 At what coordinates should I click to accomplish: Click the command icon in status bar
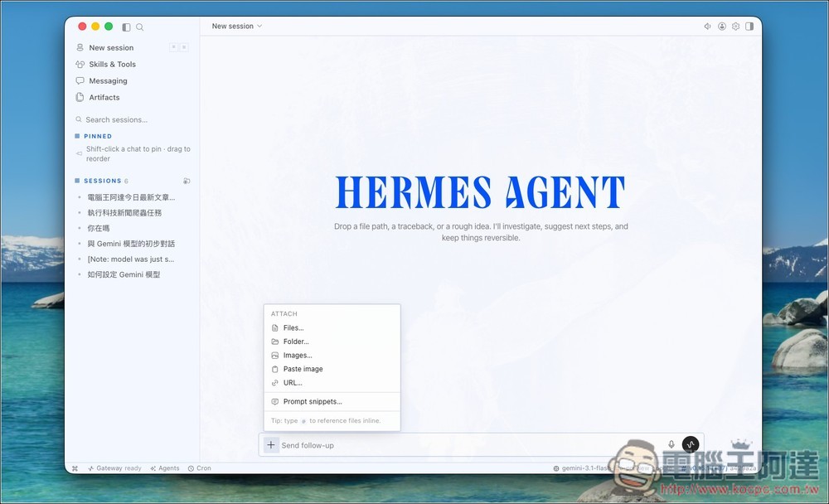75,468
